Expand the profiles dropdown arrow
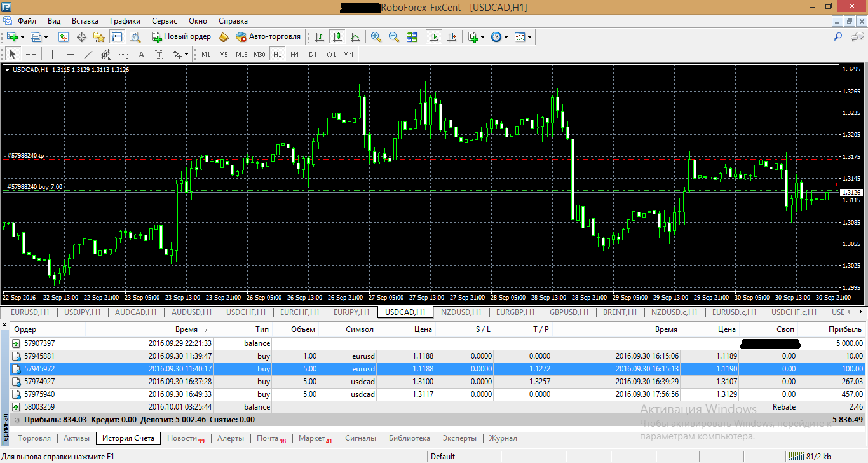Viewport: 868px width, 463px height. 44,37
